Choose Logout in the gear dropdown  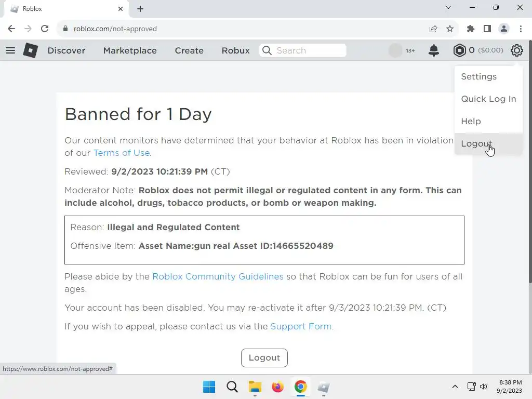pyautogui.click(x=488, y=144)
